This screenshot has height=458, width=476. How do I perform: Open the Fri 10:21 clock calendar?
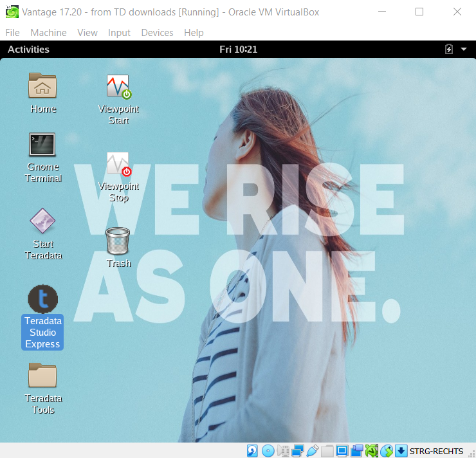238,50
